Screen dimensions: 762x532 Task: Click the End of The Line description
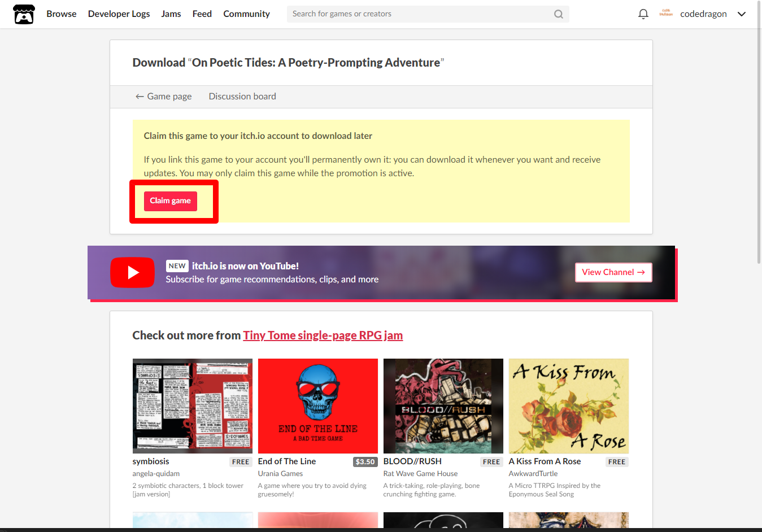click(x=312, y=490)
